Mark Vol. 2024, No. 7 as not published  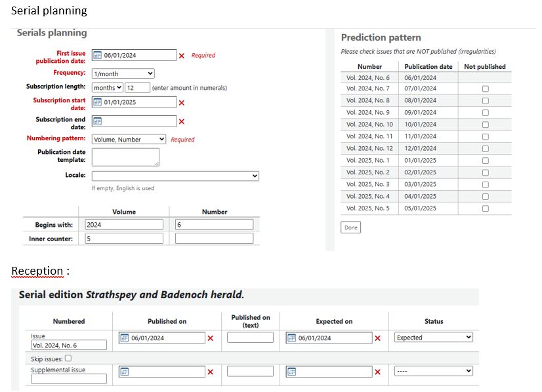(485, 88)
